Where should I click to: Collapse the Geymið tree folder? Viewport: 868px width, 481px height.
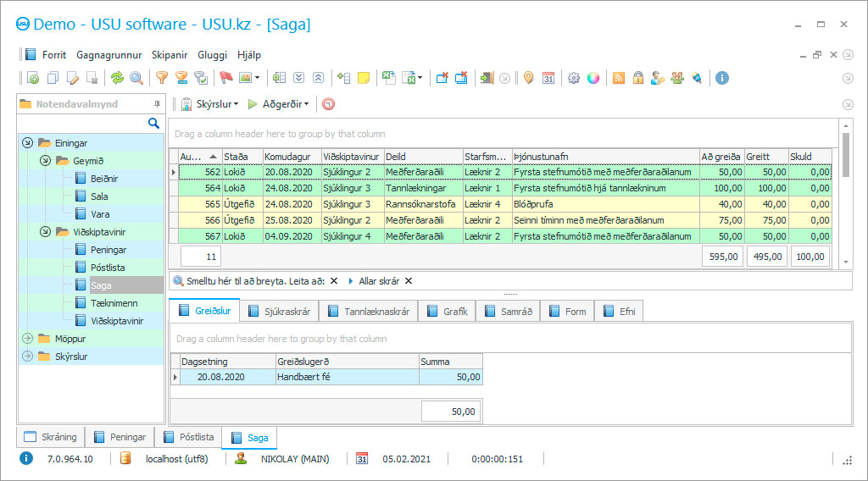coord(45,161)
